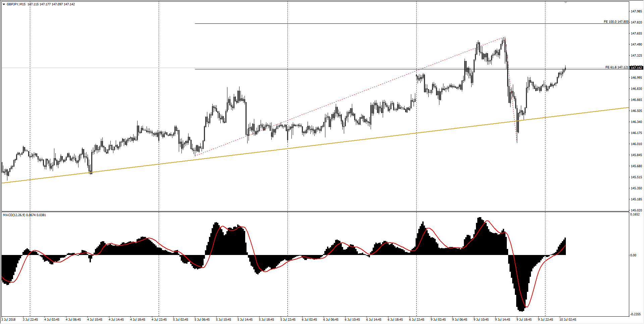The height and width of the screenshot is (324, 644).
Task: Click the gray chart shift triangle marker
Action: pos(566,3)
